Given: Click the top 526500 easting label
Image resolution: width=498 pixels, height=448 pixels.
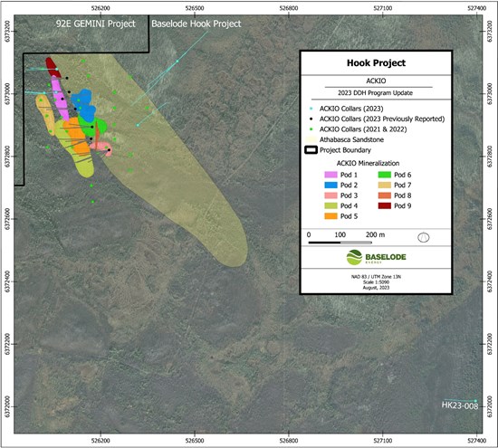Looking at the screenshot, I should [x=195, y=8].
